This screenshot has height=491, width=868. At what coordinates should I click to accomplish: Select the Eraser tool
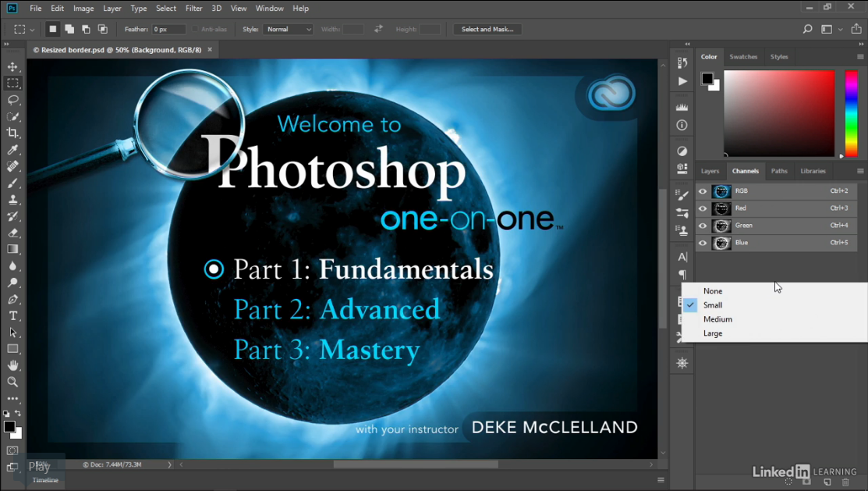pyautogui.click(x=12, y=233)
